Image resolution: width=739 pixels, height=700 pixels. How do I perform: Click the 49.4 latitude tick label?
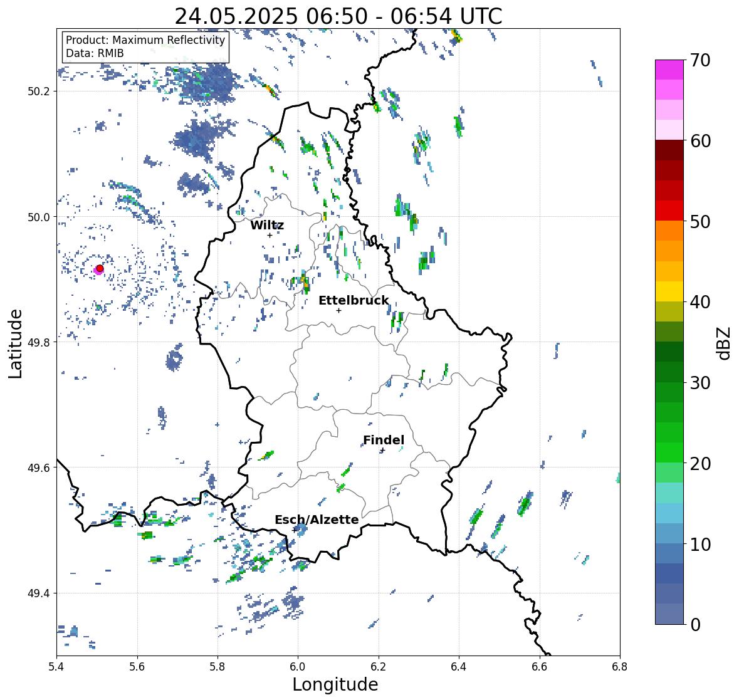coord(39,593)
